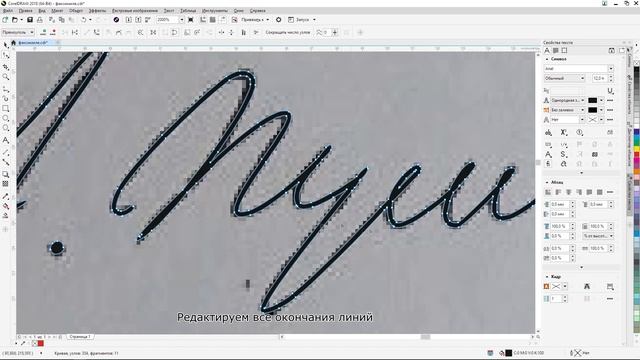Viewport: 640px width, 360px height.
Task: Select the Page 1 tab
Action: point(80,337)
